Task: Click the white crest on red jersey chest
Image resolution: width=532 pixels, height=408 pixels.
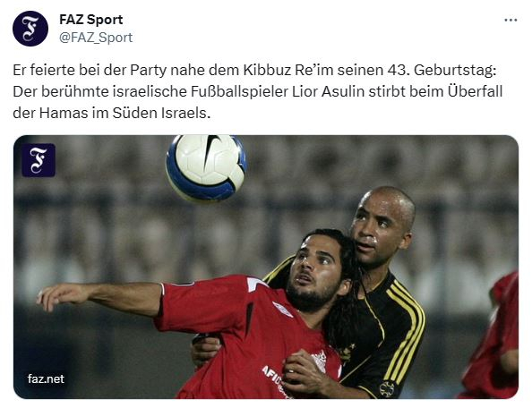Action: [319, 361]
